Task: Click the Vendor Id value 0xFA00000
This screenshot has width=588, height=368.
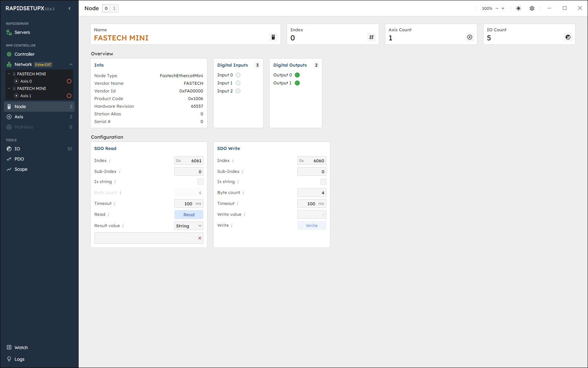Action: [x=191, y=91]
